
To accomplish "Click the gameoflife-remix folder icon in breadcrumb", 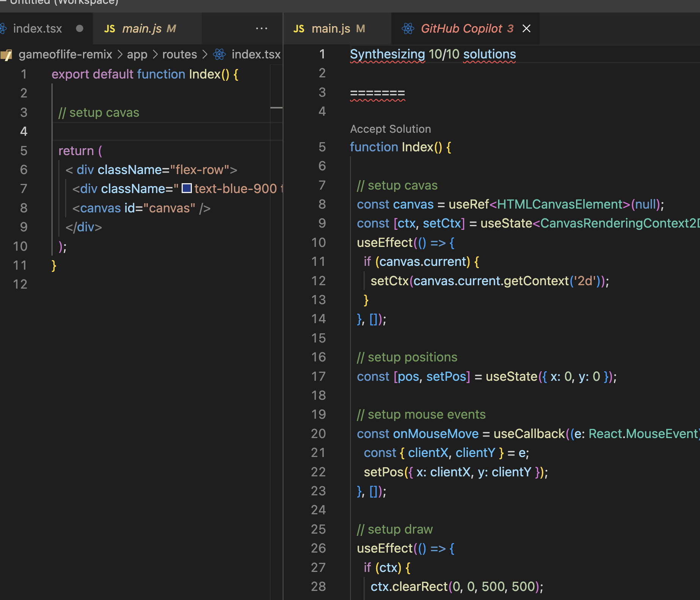I will click(x=6, y=55).
